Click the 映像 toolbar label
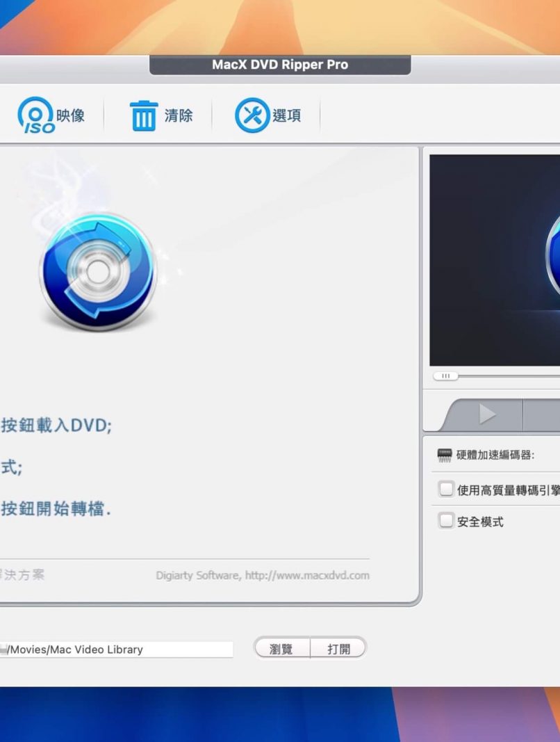 [x=70, y=115]
